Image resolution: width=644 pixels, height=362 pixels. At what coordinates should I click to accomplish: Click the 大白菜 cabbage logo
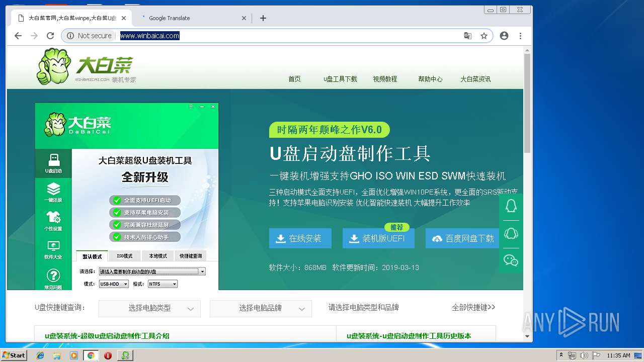85,66
